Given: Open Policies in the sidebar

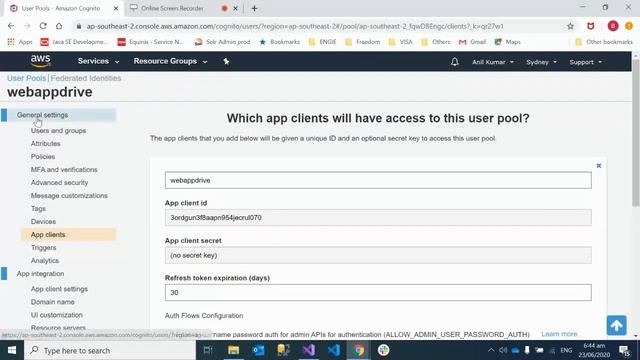Looking at the screenshot, I should (43, 157).
